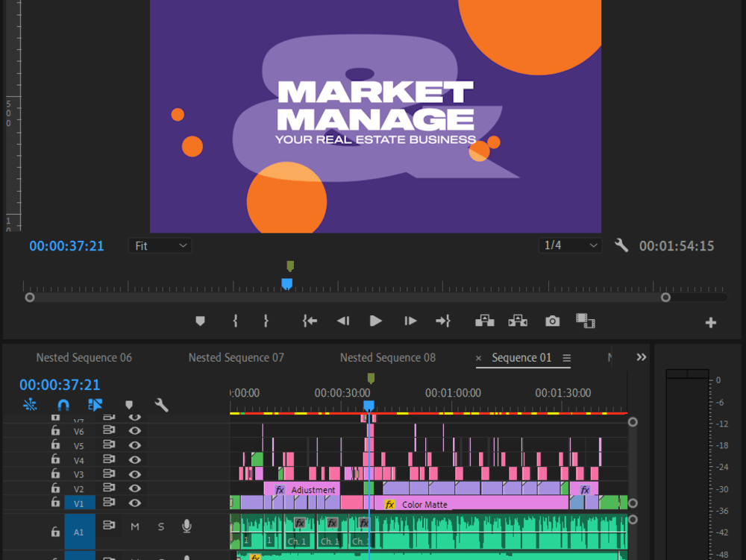
Task: Lock track V2
Action: [x=56, y=488]
